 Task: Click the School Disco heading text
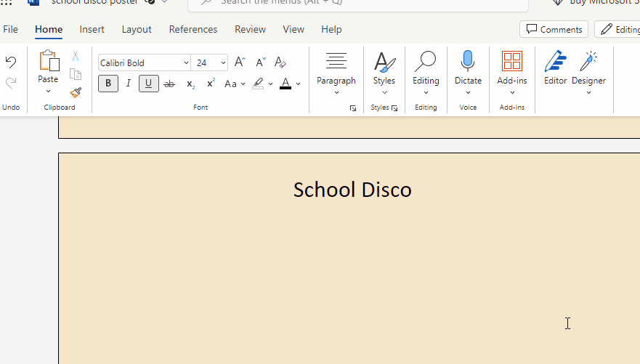pos(352,190)
